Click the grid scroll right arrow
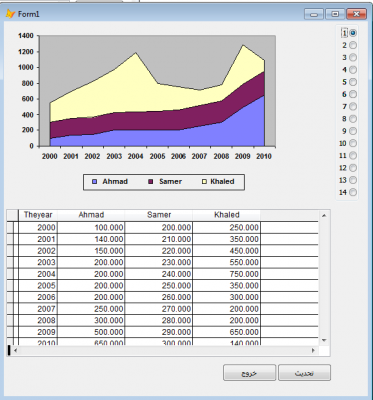 (313, 350)
